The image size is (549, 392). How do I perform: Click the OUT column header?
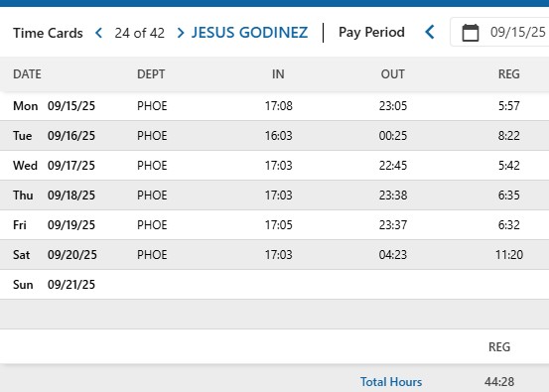click(x=393, y=74)
